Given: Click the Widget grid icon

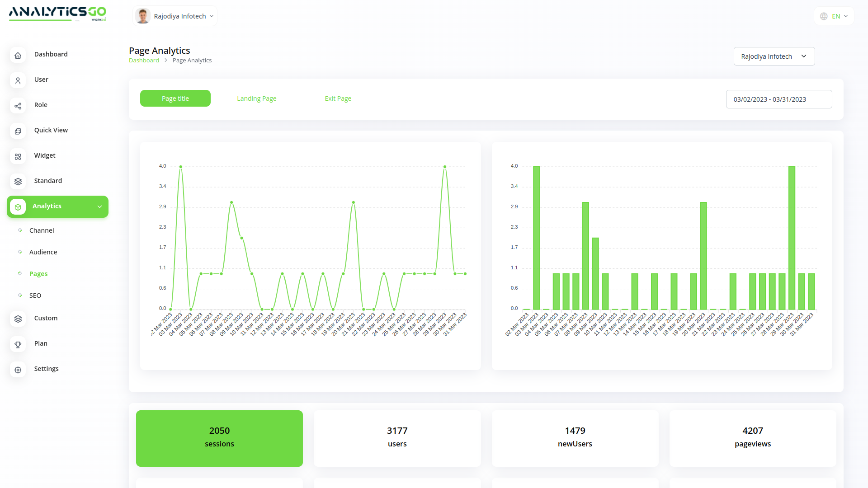Looking at the screenshot, I should coord(18,157).
